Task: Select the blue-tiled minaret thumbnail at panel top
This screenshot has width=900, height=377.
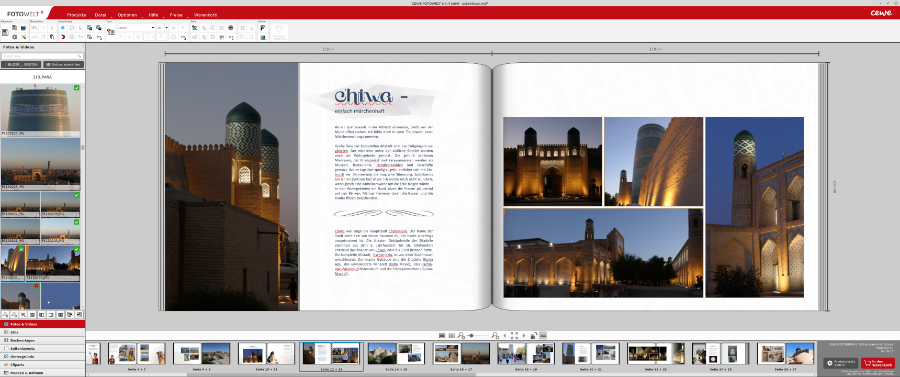Action: (40, 109)
